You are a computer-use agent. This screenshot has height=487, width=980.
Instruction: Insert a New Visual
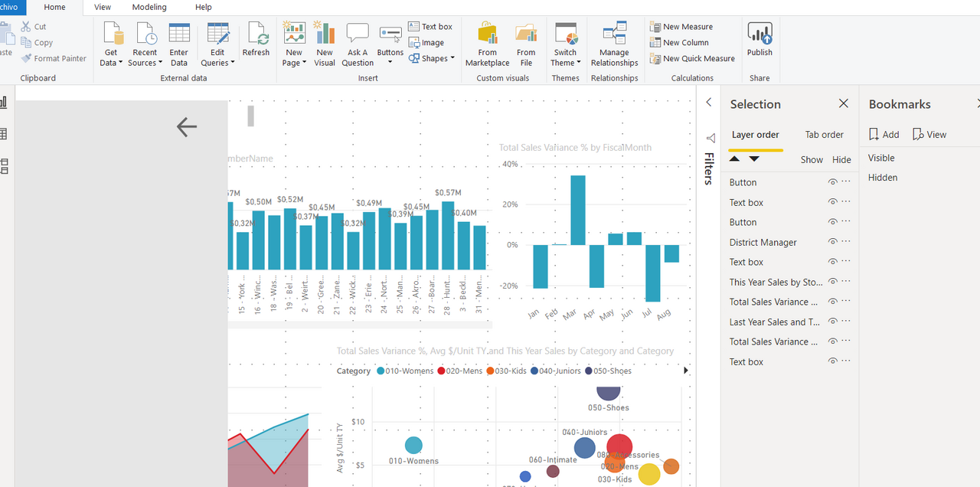[324, 40]
